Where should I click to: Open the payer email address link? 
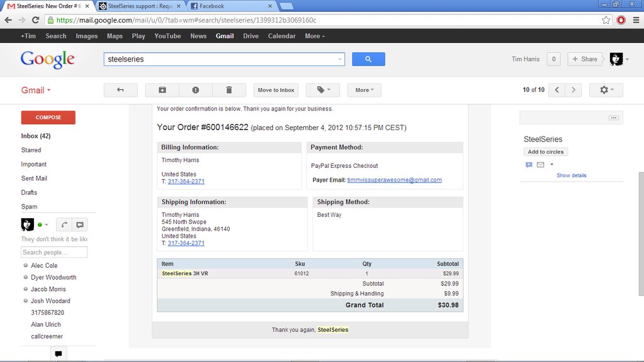[394, 180]
